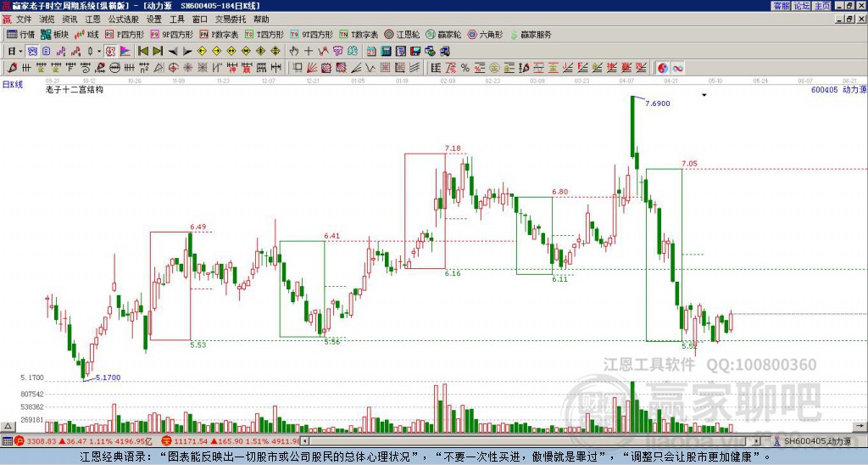Screen dimensions: 868x465
Task: Open the 9P四方形 tool
Action: pyautogui.click(x=171, y=34)
